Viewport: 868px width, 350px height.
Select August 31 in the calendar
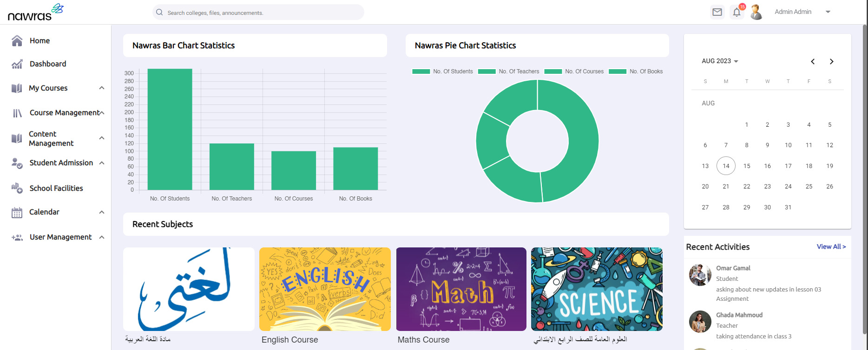(x=788, y=207)
